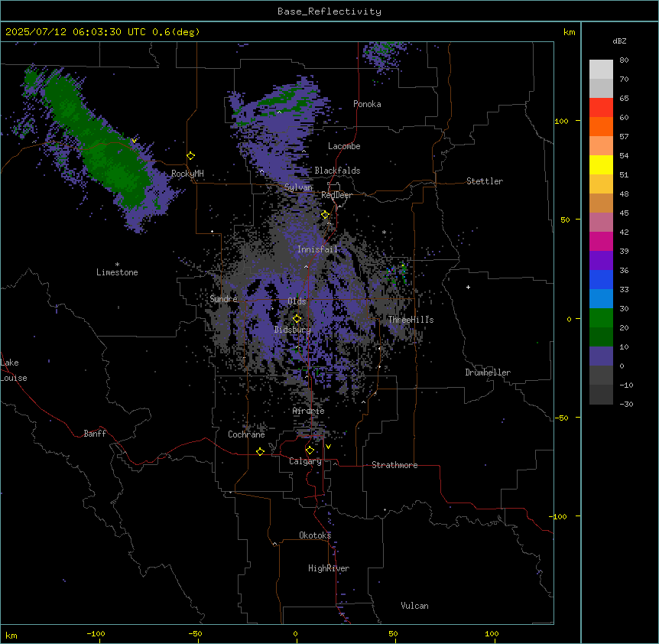Click the Calgary city label

tap(305, 461)
